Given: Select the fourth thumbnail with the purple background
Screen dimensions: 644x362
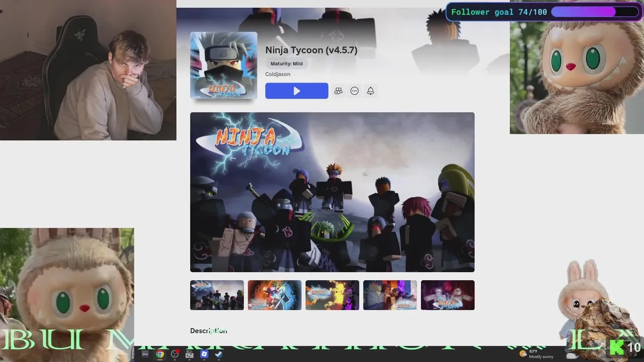Looking at the screenshot, I should tap(390, 295).
